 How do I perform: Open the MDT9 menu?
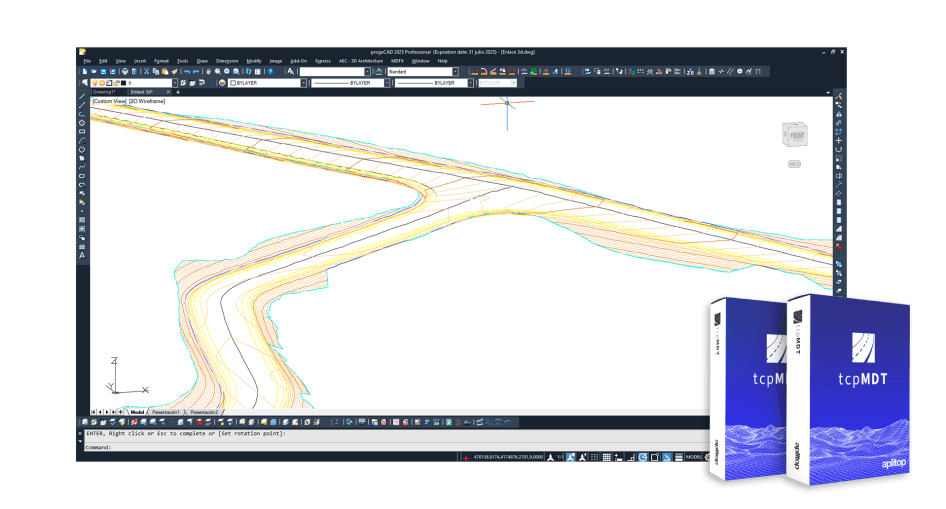tap(397, 61)
